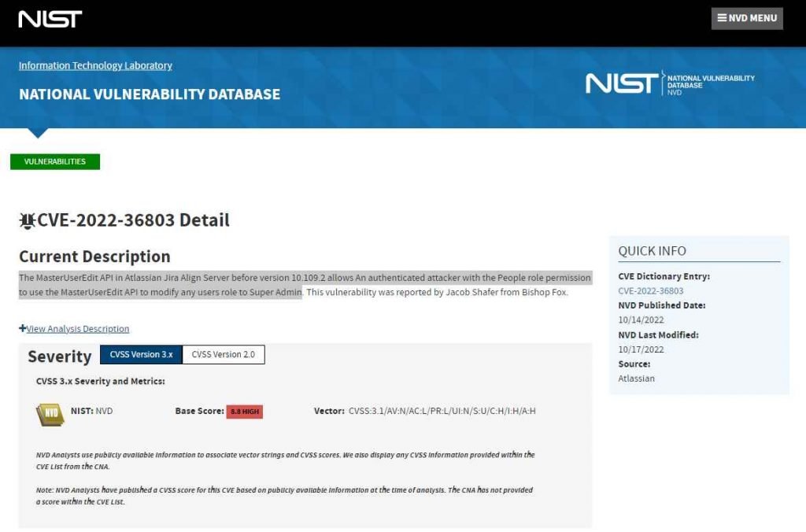The image size is (806, 532).
Task: Click the Source label in Quick Info
Action: point(634,364)
